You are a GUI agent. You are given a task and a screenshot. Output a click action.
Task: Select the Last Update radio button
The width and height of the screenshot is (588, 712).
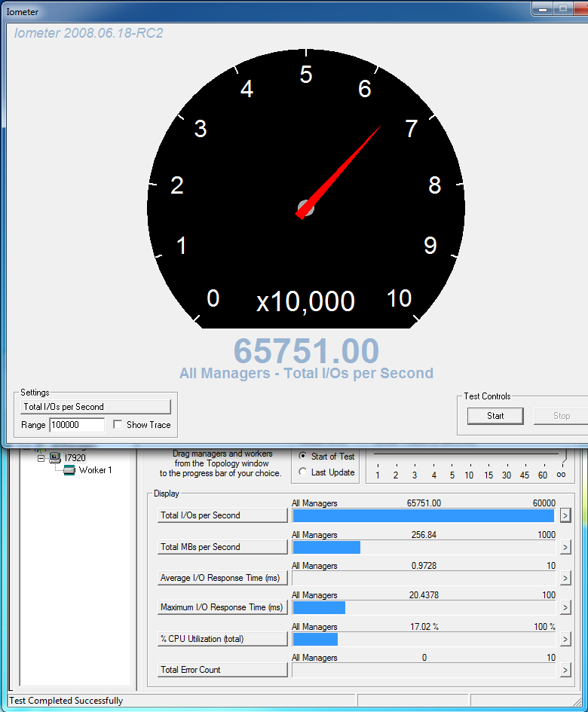(302, 472)
